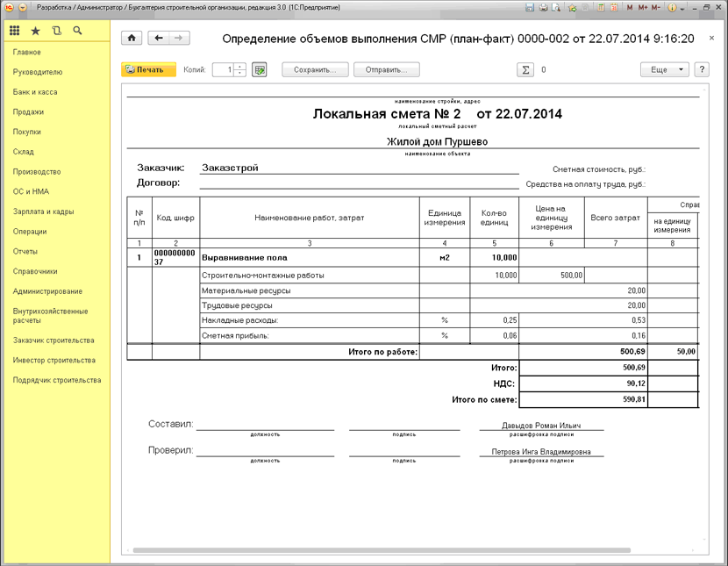
Task: Open the Банк и касса section
Action: coord(35,92)
